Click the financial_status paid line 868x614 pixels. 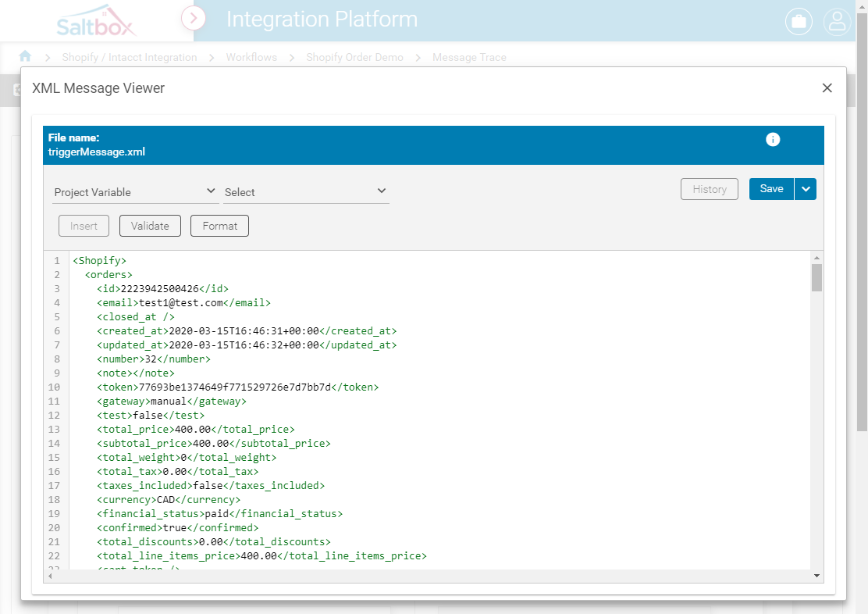click(220, 514)
